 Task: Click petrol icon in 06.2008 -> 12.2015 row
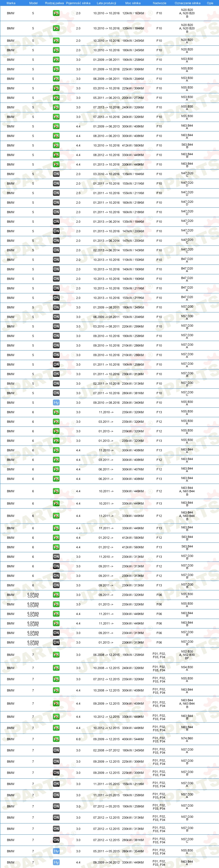pos(56,655)
